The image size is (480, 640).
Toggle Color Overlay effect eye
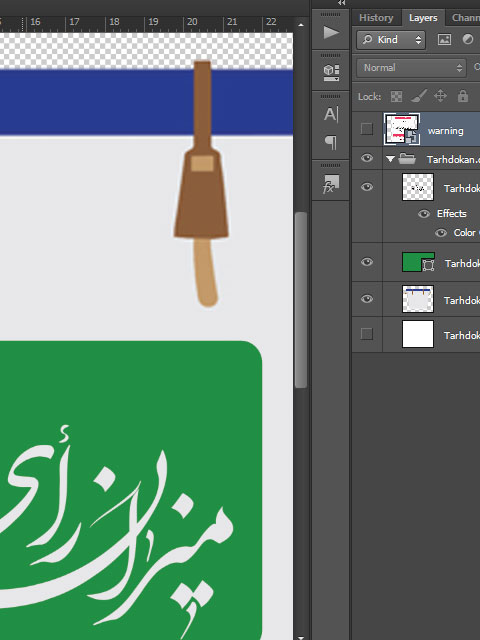(441, 233)
